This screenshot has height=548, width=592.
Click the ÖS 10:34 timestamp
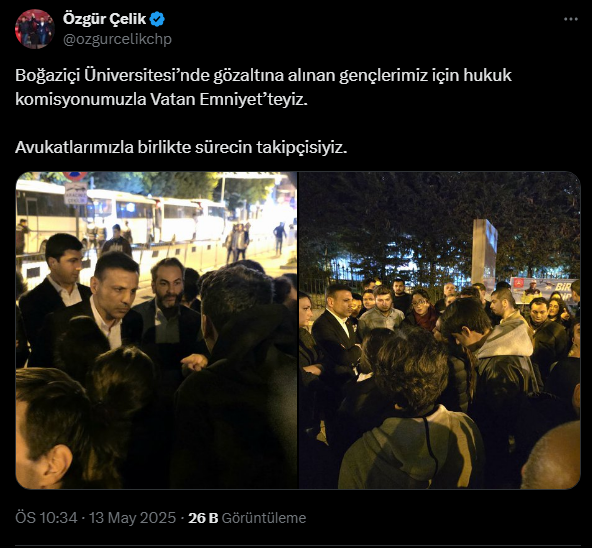[46, 518]
